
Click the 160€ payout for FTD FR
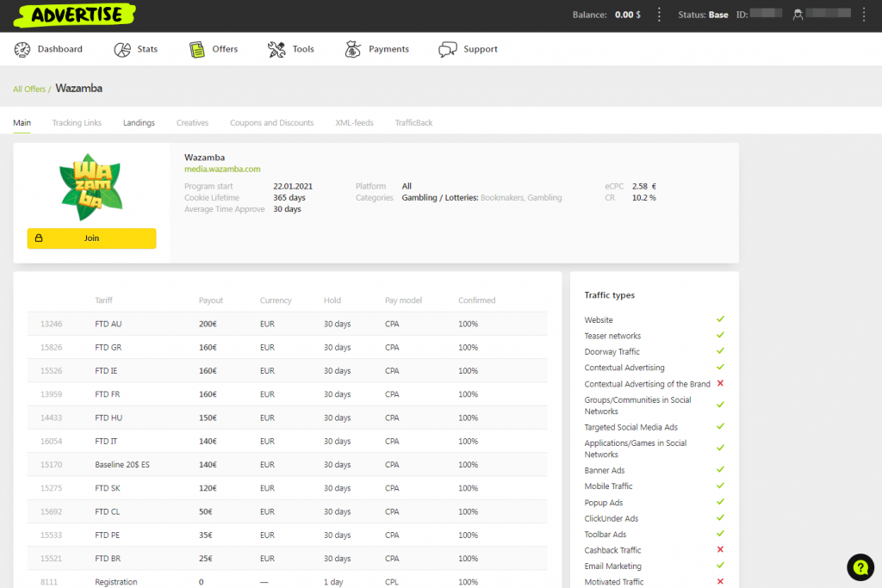click(208, 394)
